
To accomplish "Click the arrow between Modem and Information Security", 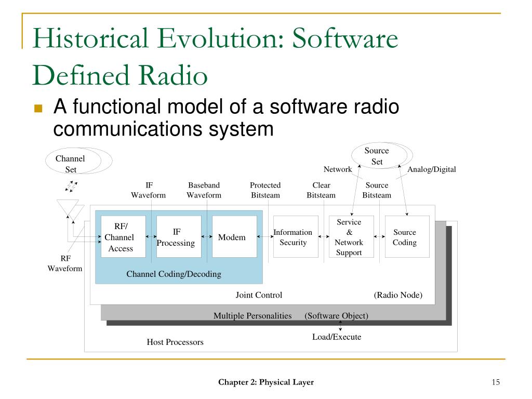I will [265, 236].
